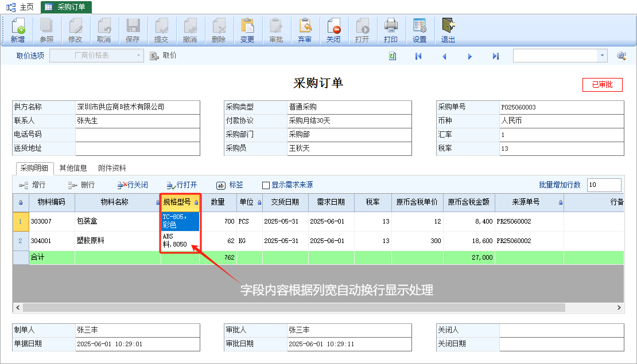Image resolution: width=637 pixels, height=364 pixels.
Task: Click the 删除 (delete) toolbar icon
Action: (219, 30)
